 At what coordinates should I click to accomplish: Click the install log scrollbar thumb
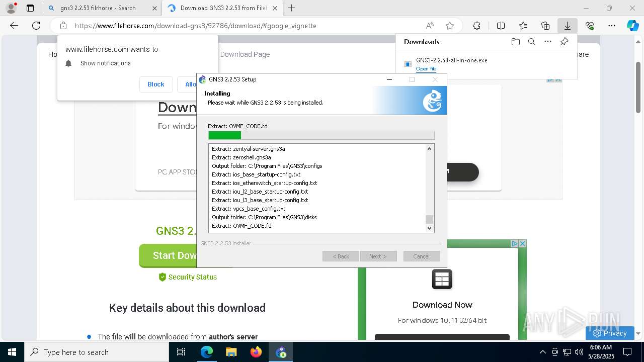point(429,219)
